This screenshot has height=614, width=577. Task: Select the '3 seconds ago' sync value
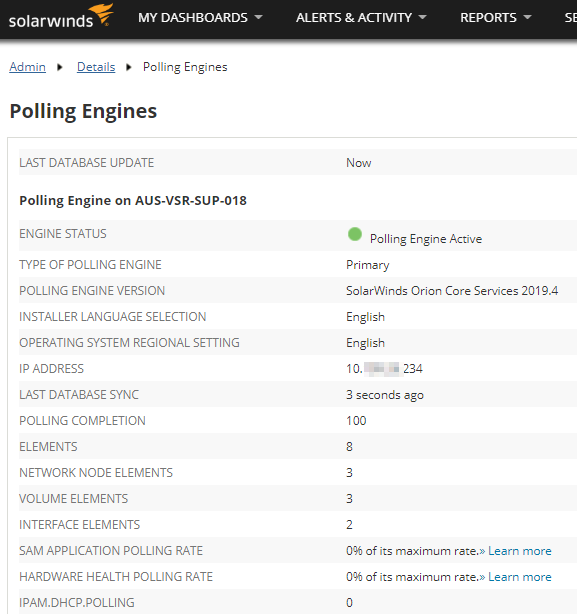coord(385,395)
